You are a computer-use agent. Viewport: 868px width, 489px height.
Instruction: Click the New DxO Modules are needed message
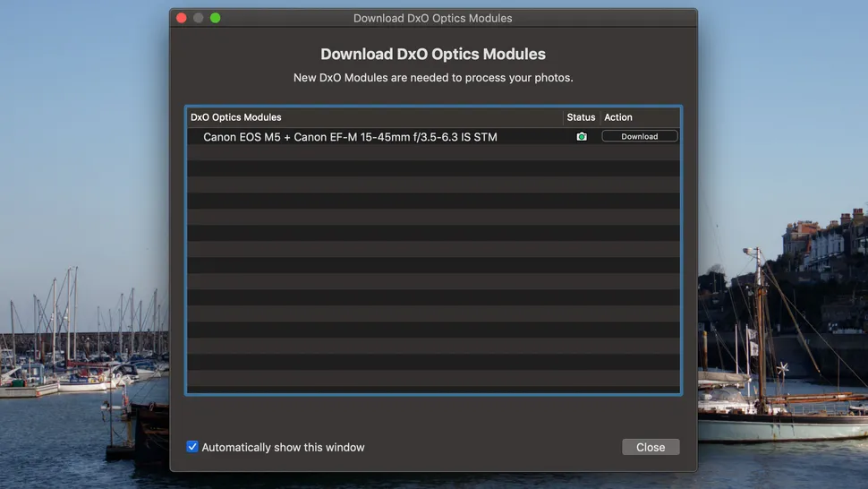433,78
